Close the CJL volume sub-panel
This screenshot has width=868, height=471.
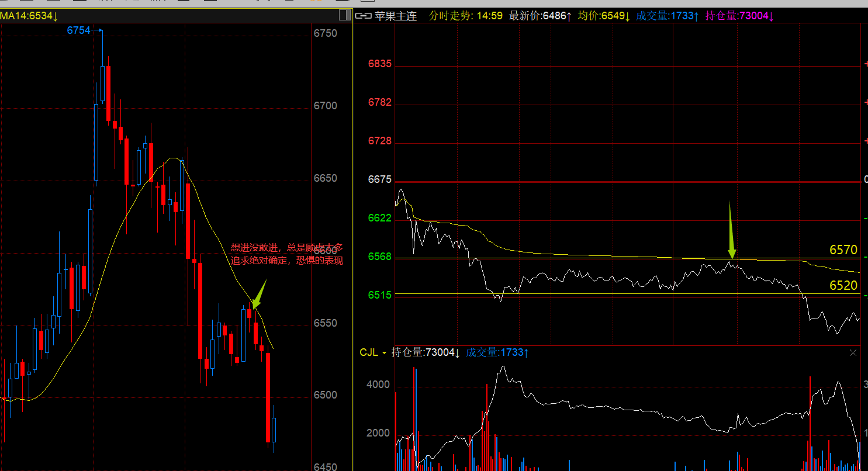click(853, 352)
